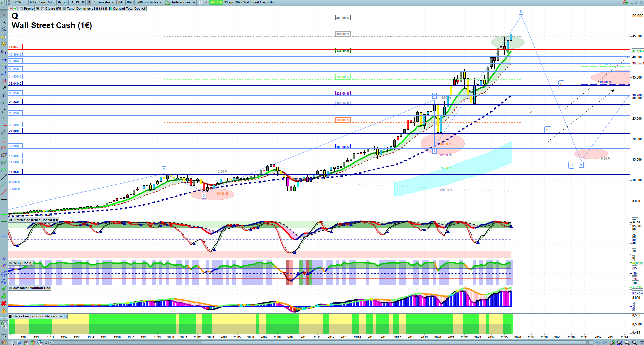Activate the magnifier zoom tool
Image resolution: width=644 pixels, height=345 pixels.
4,22
